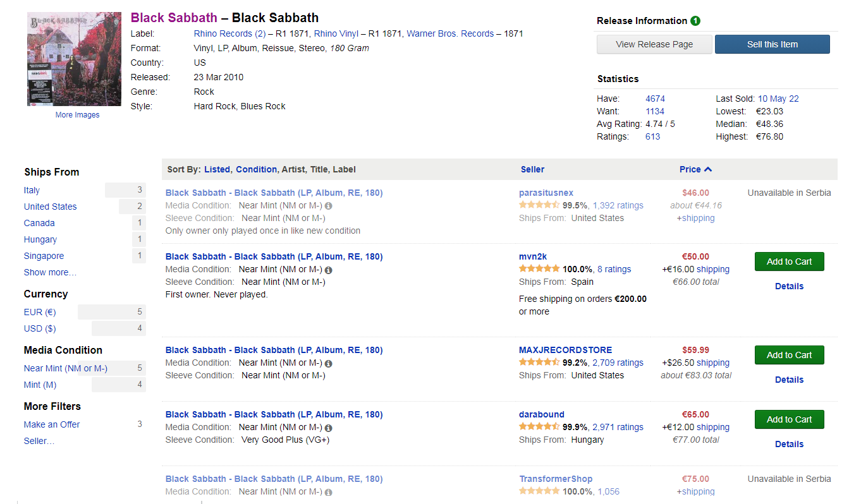Filter listings by USD currency
This screenshot has width=849, height=504.
40,328
